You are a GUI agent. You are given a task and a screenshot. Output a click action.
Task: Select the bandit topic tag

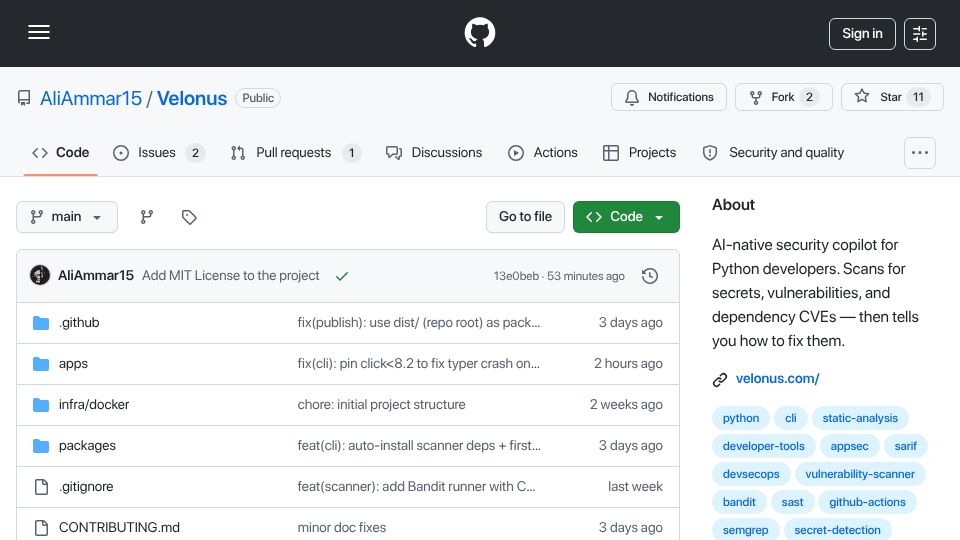[x=739, y=502]
